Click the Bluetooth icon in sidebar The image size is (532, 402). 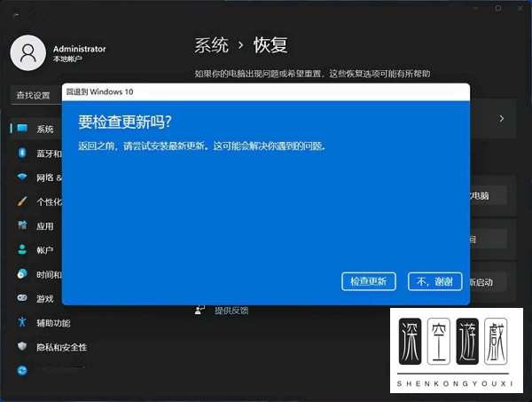click(22, 153)
